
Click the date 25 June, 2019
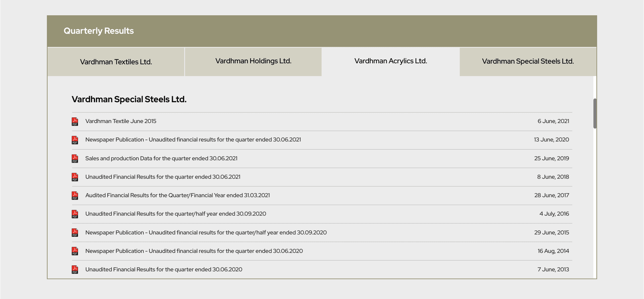[551, 158]
